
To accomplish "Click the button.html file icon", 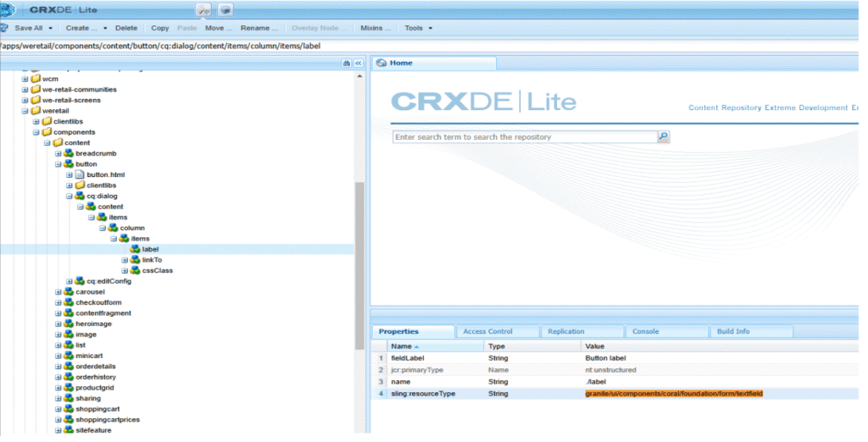I will coord(80,174).
